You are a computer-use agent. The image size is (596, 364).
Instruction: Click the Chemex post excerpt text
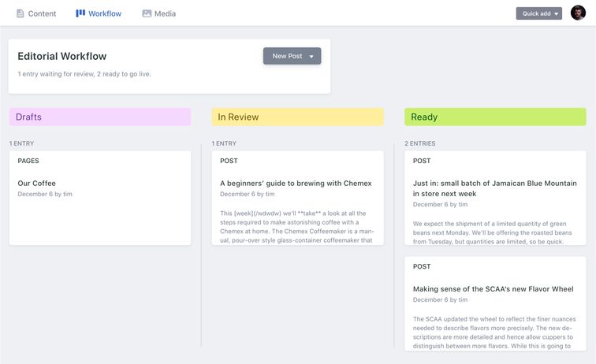pyautogui.click(x=297, y=226)
